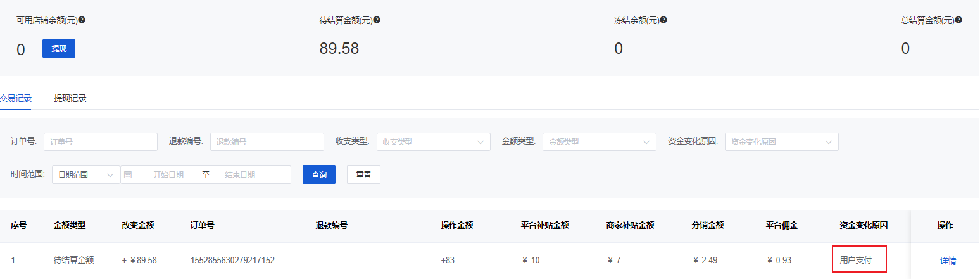
Task: Switch to the 提现记录 tab
Action: click(70, 98)
